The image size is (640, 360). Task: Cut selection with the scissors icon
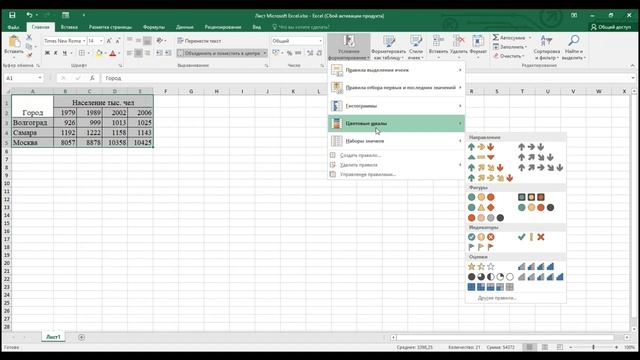point(29,37)
